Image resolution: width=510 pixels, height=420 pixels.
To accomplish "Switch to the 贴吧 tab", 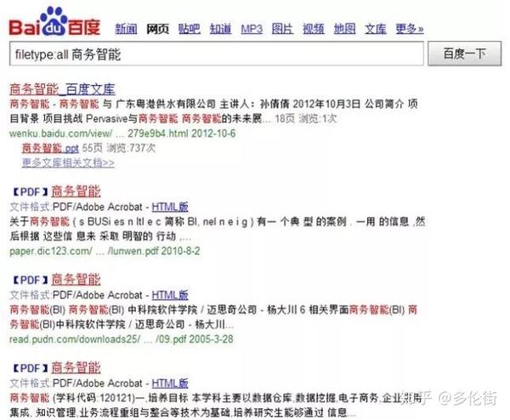I will click(x=189, y=29).
